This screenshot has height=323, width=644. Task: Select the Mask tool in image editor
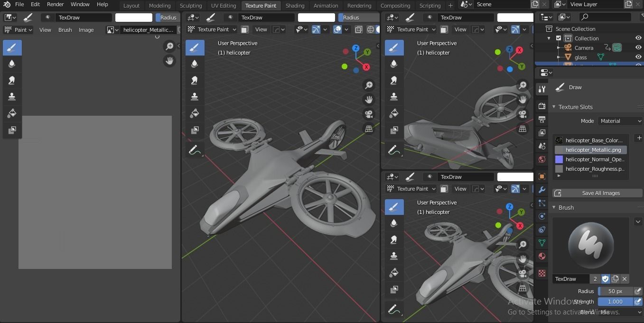point(12,130)
